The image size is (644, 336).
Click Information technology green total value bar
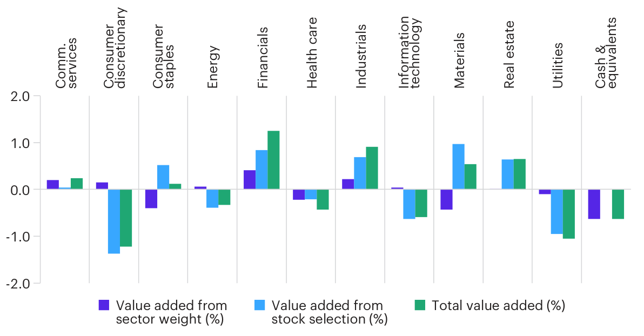point(421,203)
